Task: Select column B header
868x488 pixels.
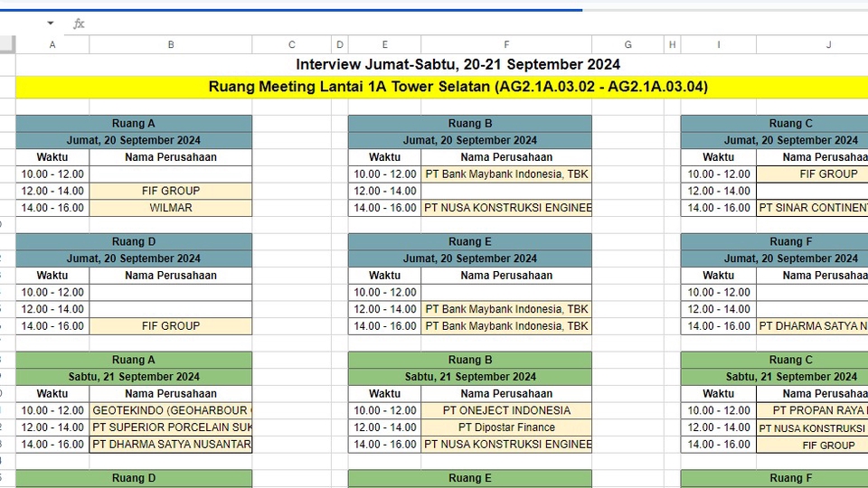Action: coord(171,44)
